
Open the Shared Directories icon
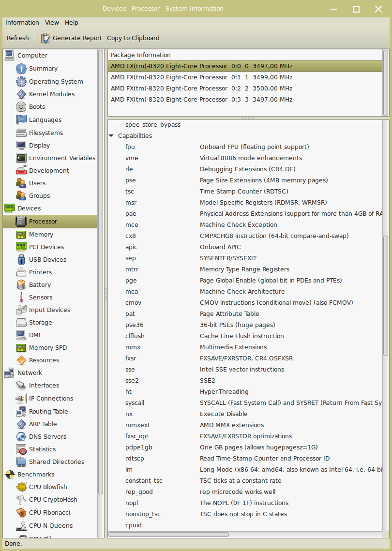coord(21,462)
